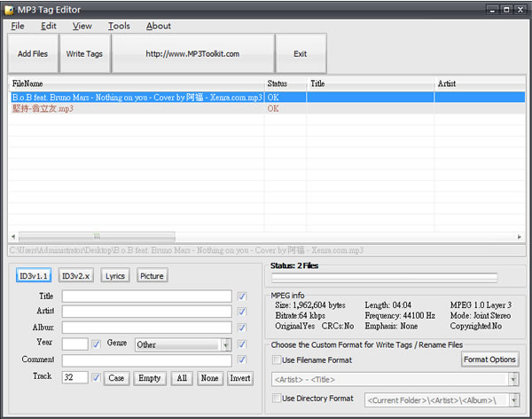Open the About menu
532x419 pixels.
coord(159,26)
